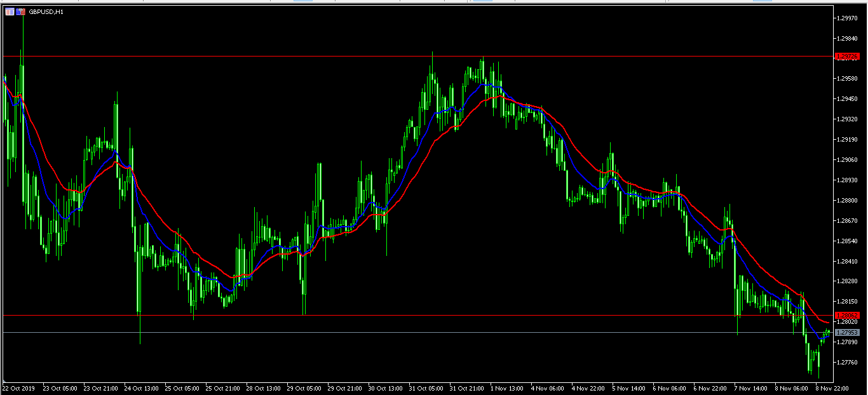Viewport: 868px width, 395px height.
Task: Click the 1.27760 price scale value
Action: 848,363
